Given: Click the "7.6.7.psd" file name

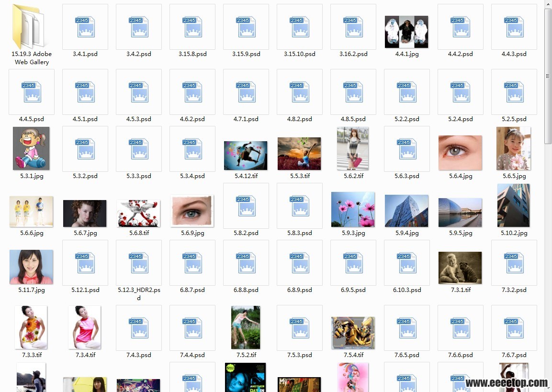Looking at the screenshot, I should coord(514,355).
